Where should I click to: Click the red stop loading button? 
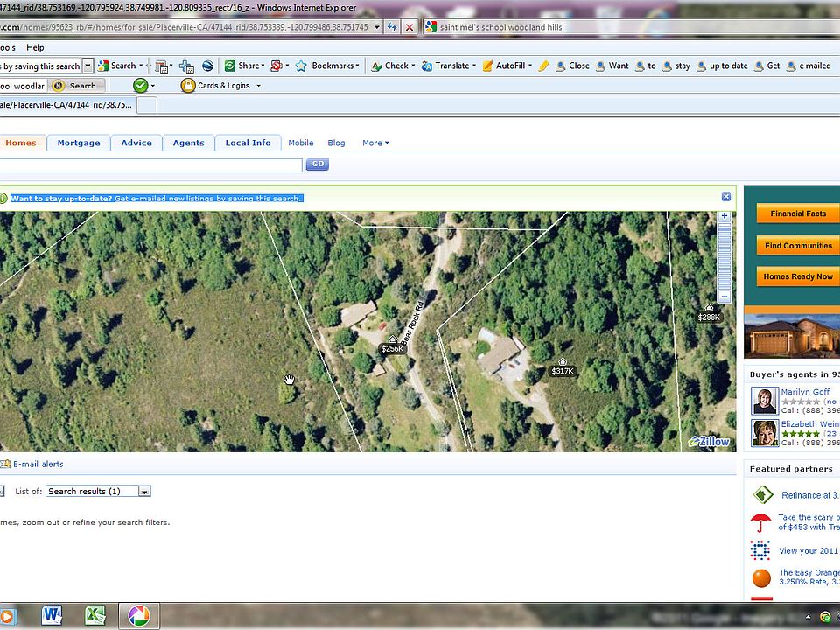(x=409, y=27)
